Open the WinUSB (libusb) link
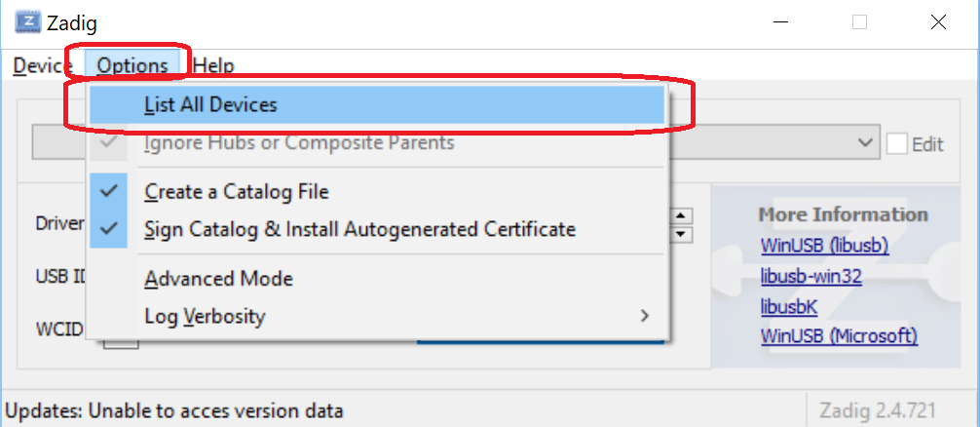Screen dimensions: 980x427 coord(824,246)
